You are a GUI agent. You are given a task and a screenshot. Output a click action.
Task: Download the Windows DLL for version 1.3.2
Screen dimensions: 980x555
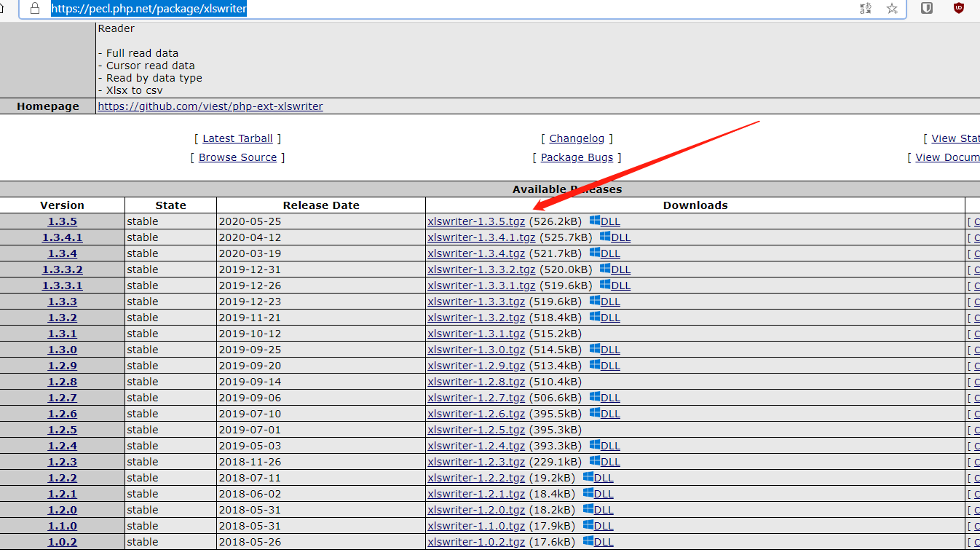click(x=605, y=318)
